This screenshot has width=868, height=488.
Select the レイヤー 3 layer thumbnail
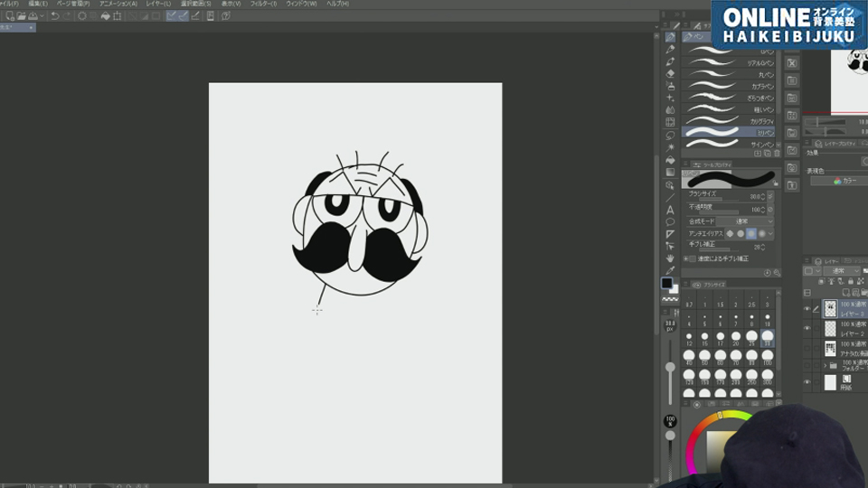click(x=830, y=309)
